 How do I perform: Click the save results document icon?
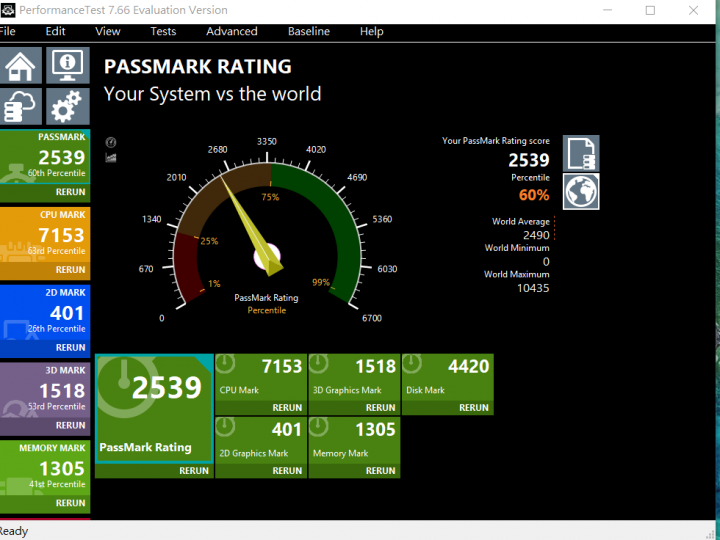[x=581, y=153]
